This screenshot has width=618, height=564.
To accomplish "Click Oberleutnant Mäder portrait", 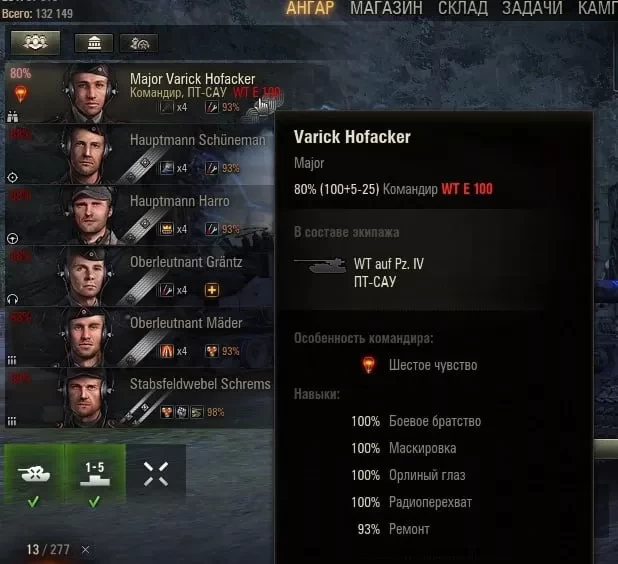I will click(86, 337).
